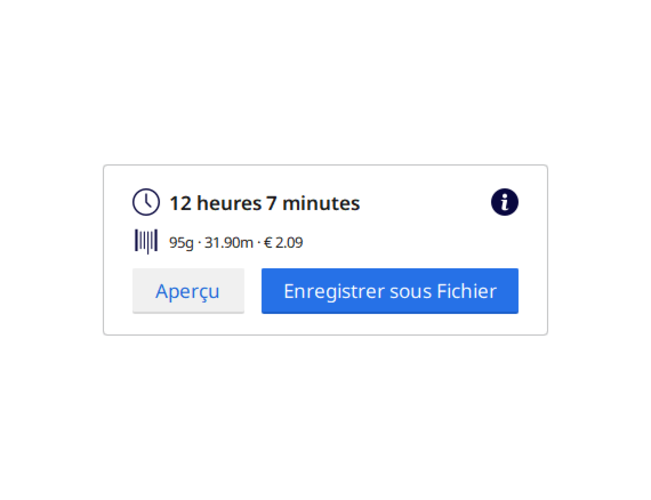This screenshot has height=500, width=651.
Task: Click the dark circular "i" icon
Action: pos(504,202)
